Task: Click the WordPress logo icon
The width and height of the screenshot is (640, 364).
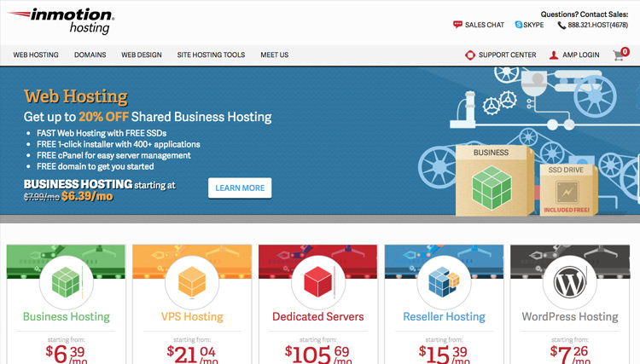Action: point(570,282)
